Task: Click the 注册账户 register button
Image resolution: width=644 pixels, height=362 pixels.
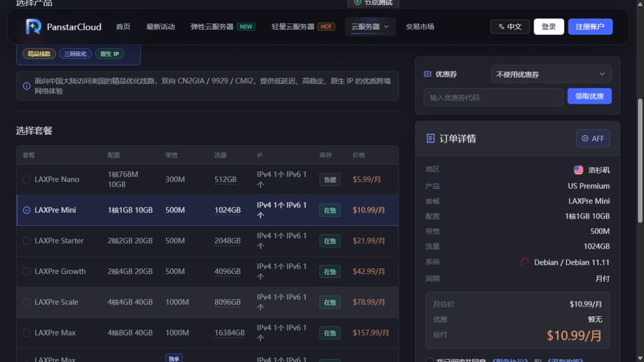Action: click(590, 26)
